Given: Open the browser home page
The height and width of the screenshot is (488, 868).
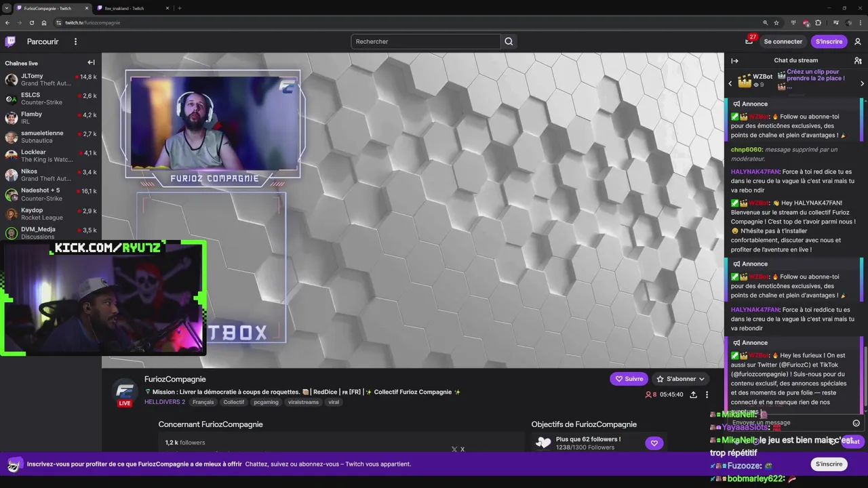Looking at the screenshot, I should 44,22.
